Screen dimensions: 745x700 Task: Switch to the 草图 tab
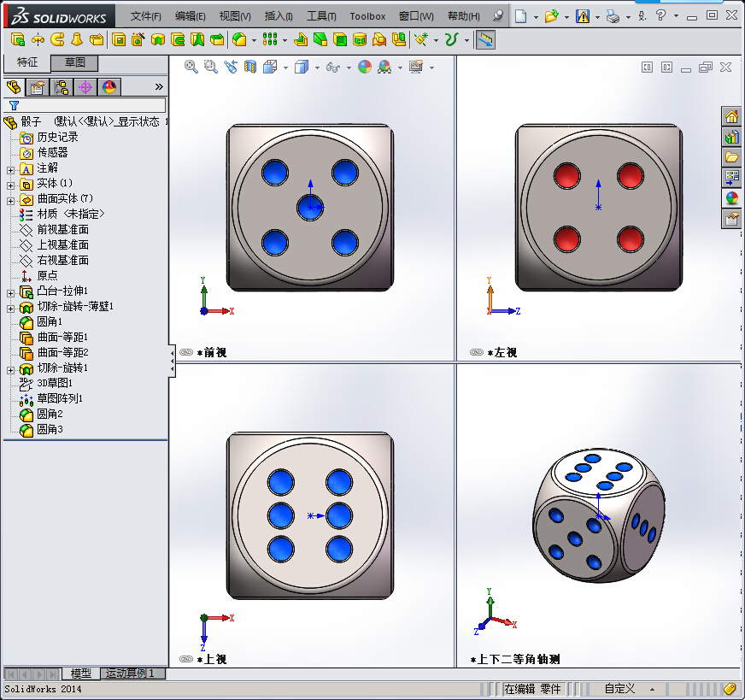74,62
